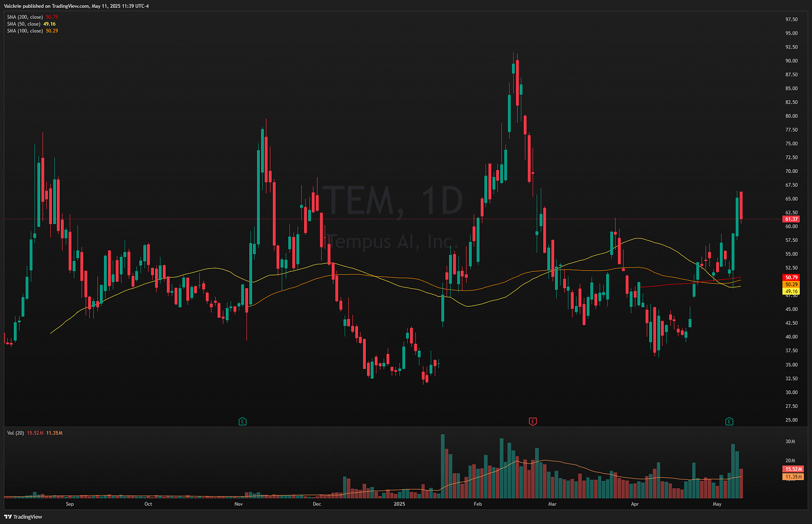Click the red 15.52M volume axis tag

tap(794, 469)
